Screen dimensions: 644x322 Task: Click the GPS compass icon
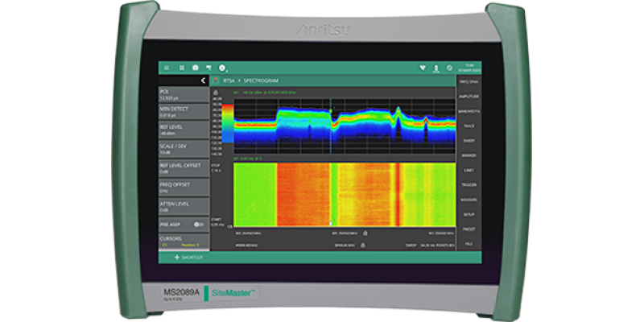pos(449,68)
